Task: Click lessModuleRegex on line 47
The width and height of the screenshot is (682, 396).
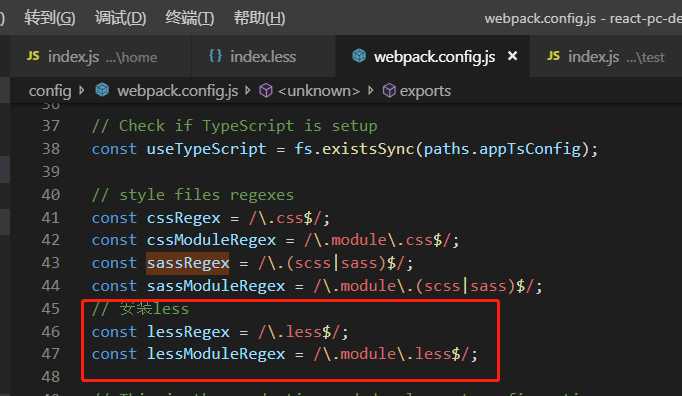Action: (215, 354)
